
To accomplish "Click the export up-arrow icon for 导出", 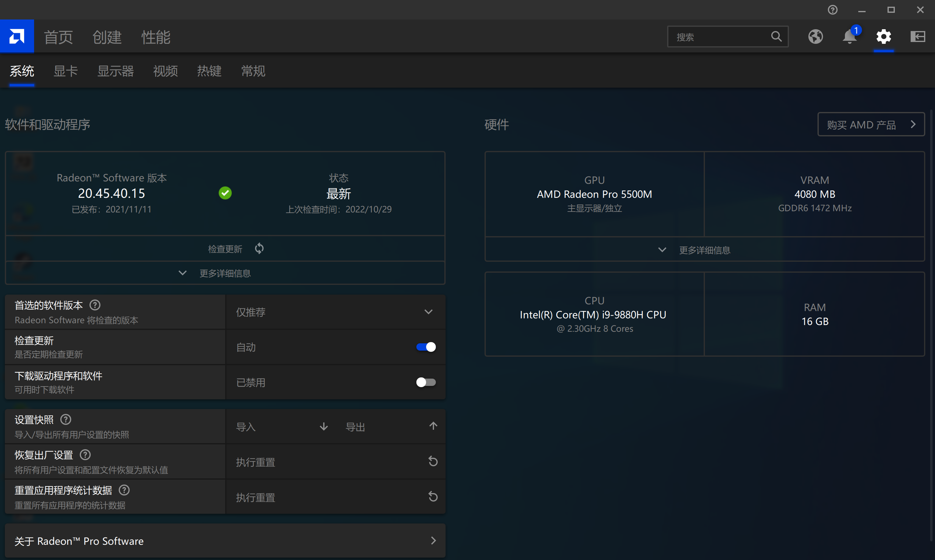I will [433, 426].
